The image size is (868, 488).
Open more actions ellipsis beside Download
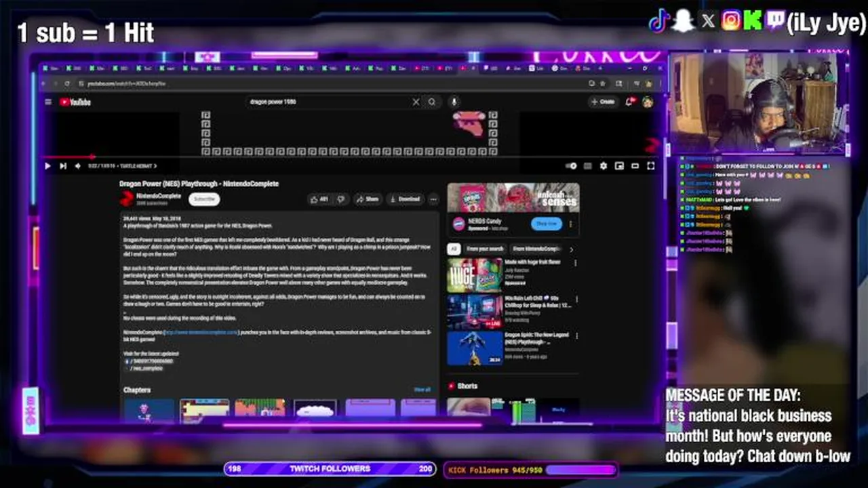[x=433, y=199]
